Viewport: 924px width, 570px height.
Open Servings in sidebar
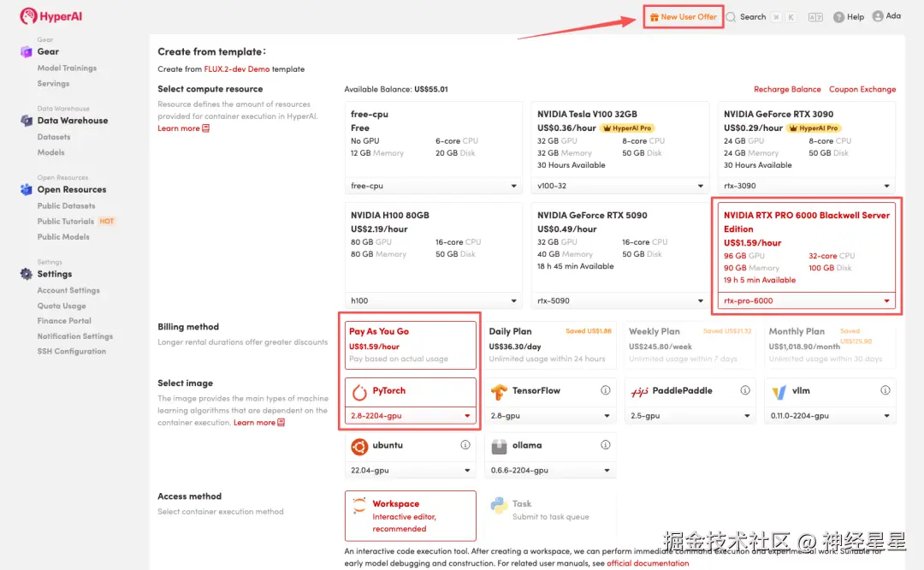pyautogui.click(x=53, y=83)
